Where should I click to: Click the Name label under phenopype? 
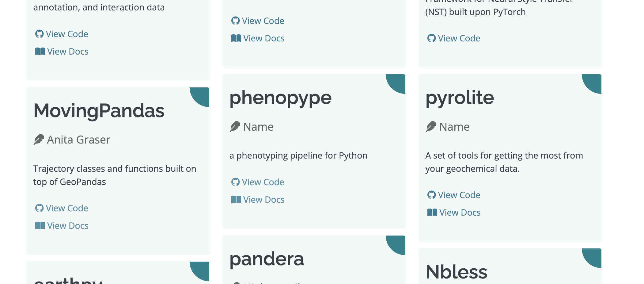(x=258, y=127)
